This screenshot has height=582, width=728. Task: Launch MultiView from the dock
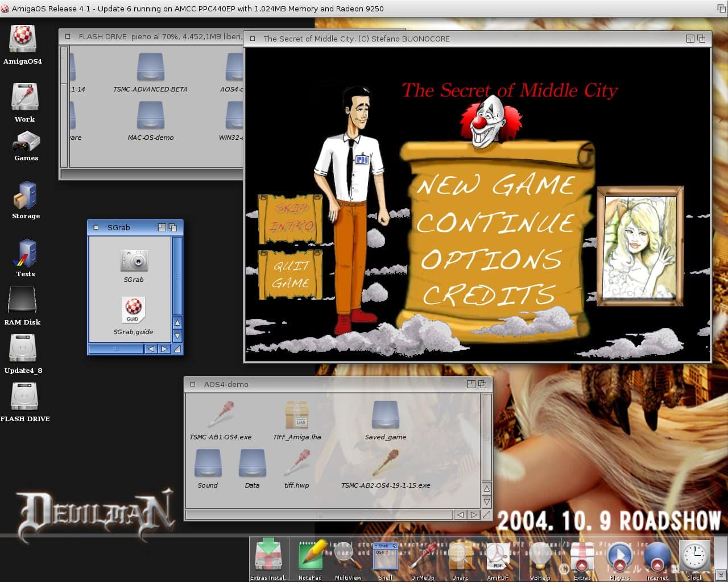point(348,555)
